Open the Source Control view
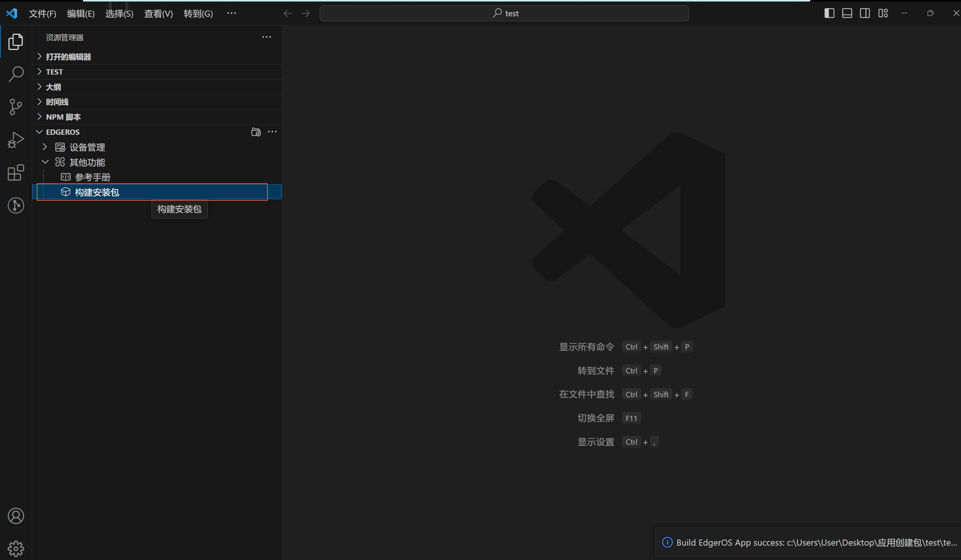The height and width of the screenshot is (560, 961). pyautogui.click(x=16, y=107)
